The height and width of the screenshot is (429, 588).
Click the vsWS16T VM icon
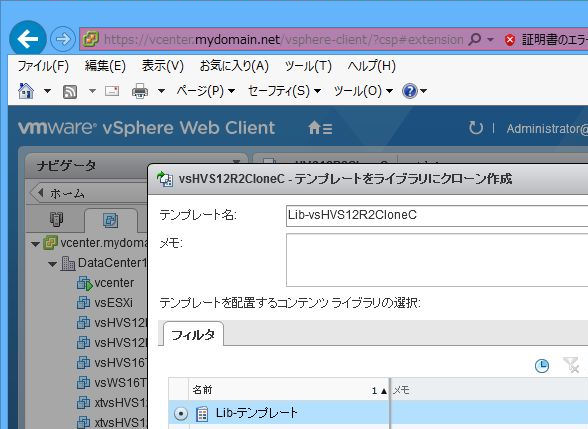tap(83, 382)
